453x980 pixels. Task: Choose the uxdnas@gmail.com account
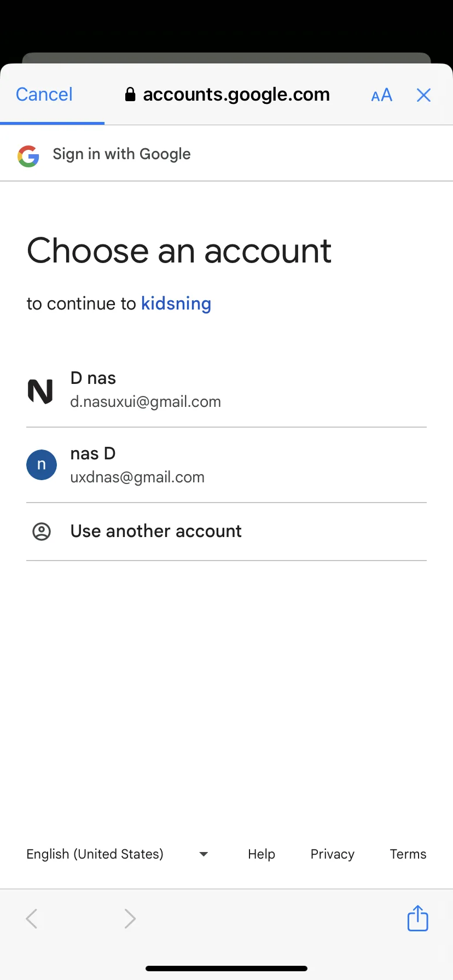[x=226, y=465]
